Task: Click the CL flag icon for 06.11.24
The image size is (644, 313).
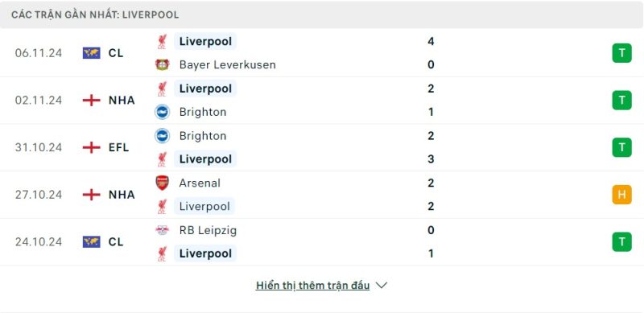Action: [x=91, y=53]
